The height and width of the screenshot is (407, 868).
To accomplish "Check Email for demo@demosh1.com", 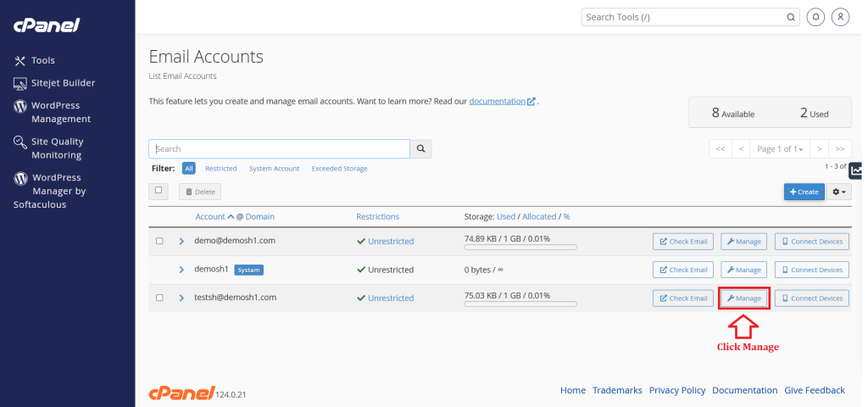I will (x=683, y=242).
